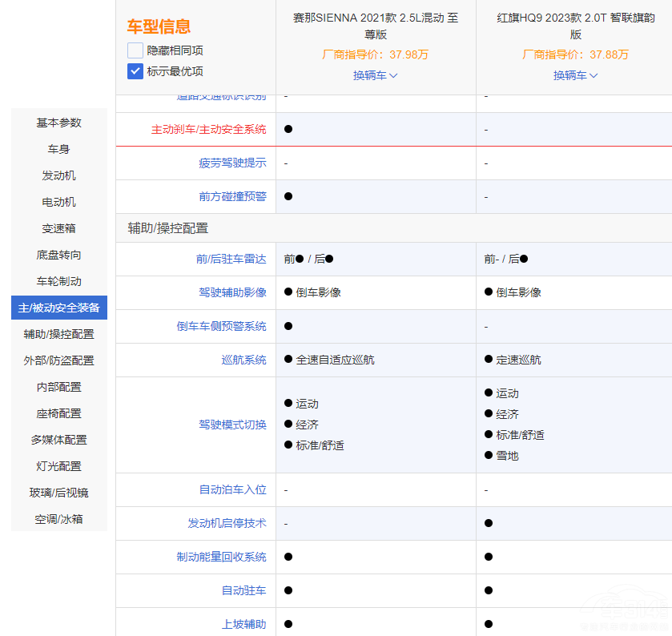Go to 基本参数 in sidebar
Image resolution: width=672 pixels, height=636 pixels.
coord(59,123)
